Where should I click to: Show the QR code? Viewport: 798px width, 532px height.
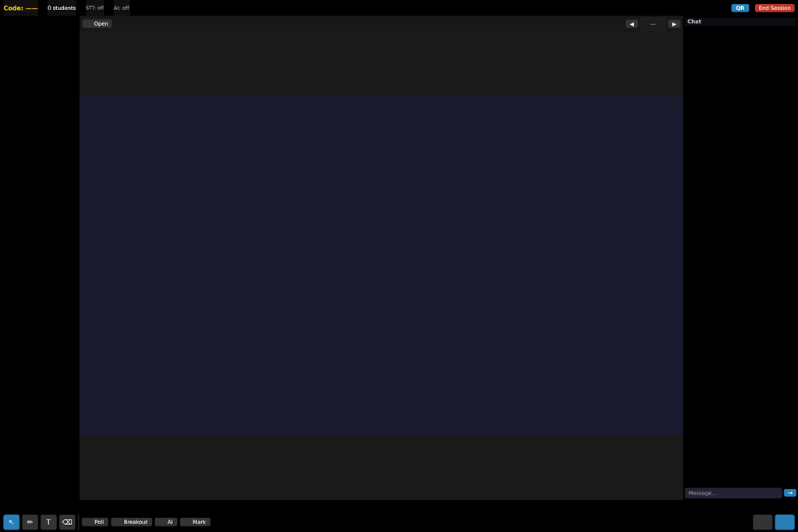click(740, 8)
